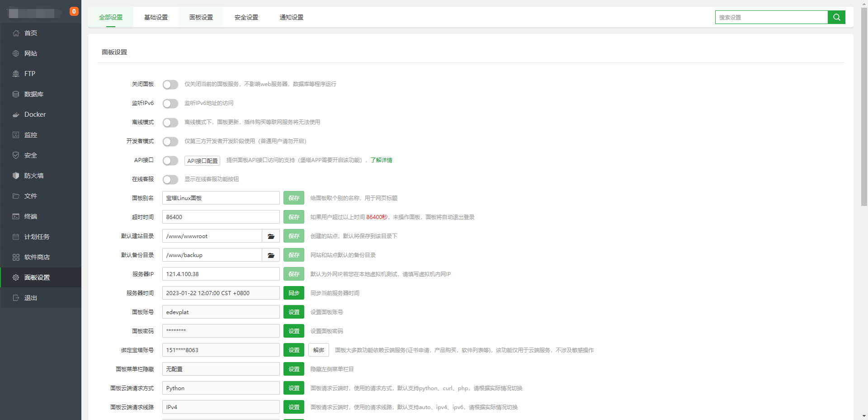Open the 面板云端请求线路 IPv4 selector
The width and height of the screenshot is (868, 420).
221,407
